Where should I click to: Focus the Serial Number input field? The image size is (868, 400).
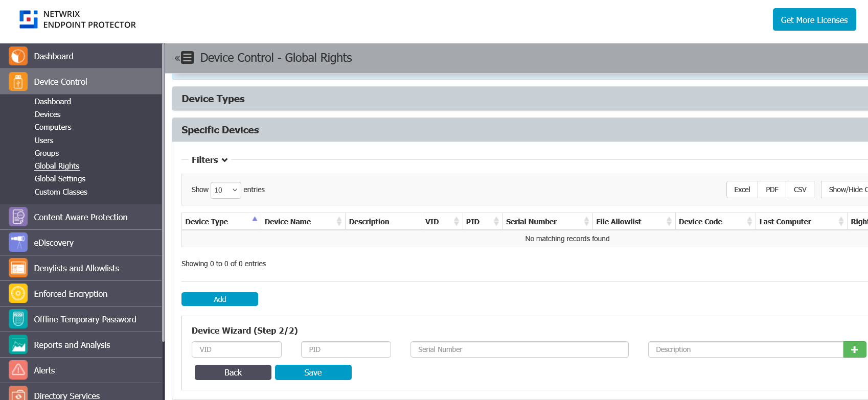click(x=519, y=349)
